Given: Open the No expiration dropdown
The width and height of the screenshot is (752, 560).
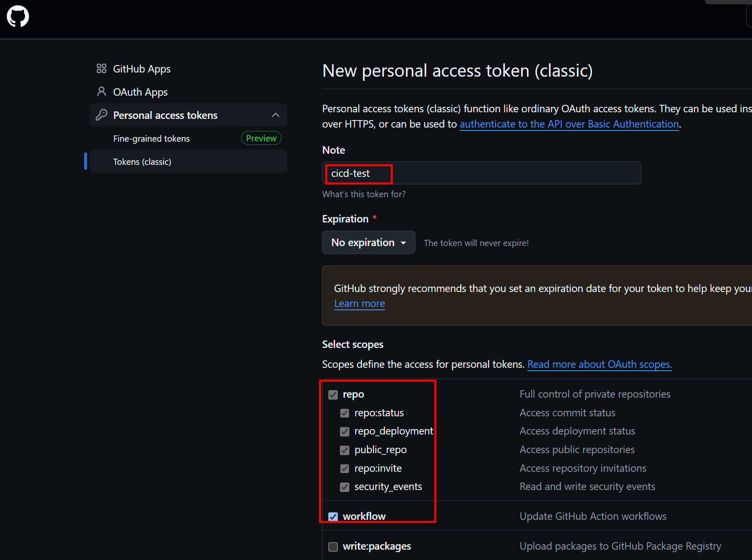Looking at the screenshot, I should click(369, 242).
